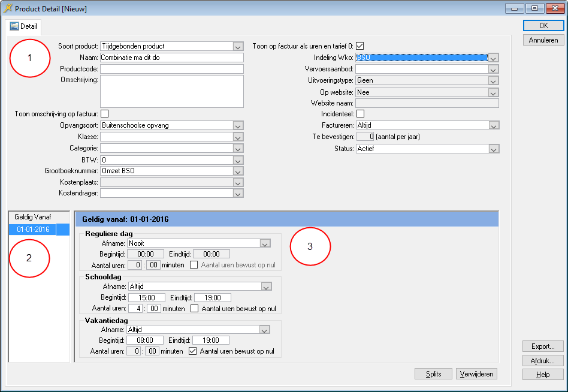Click into the Naam text field
The height and width of the screenshot is (392, 568).
click(x=171, y=58)
